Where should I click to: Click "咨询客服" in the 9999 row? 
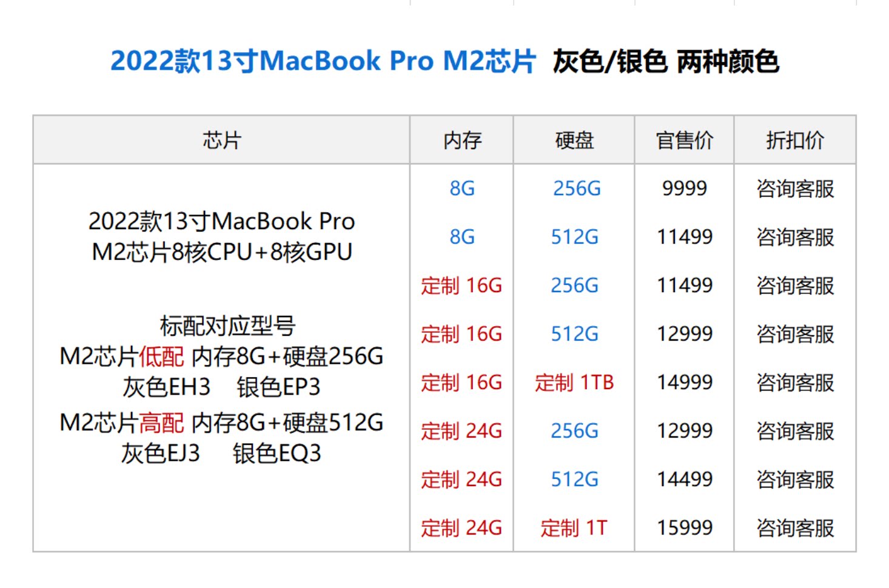click(795, 189)
